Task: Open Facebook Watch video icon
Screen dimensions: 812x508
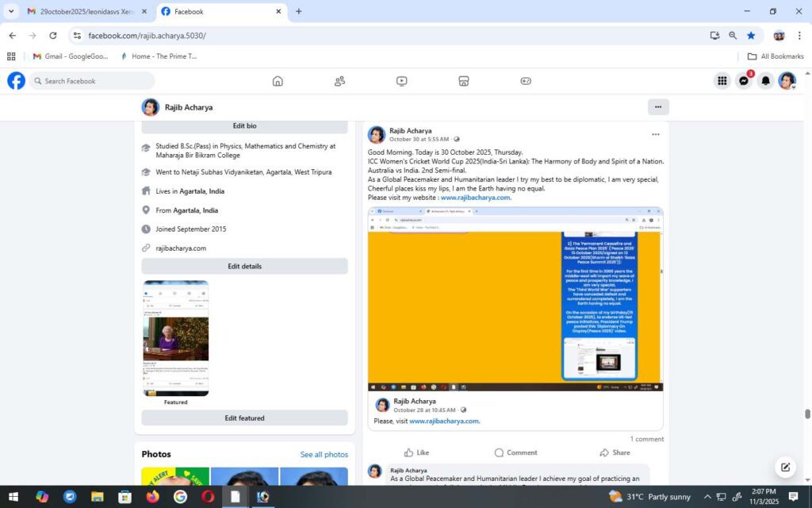Action: pos(402,81)
